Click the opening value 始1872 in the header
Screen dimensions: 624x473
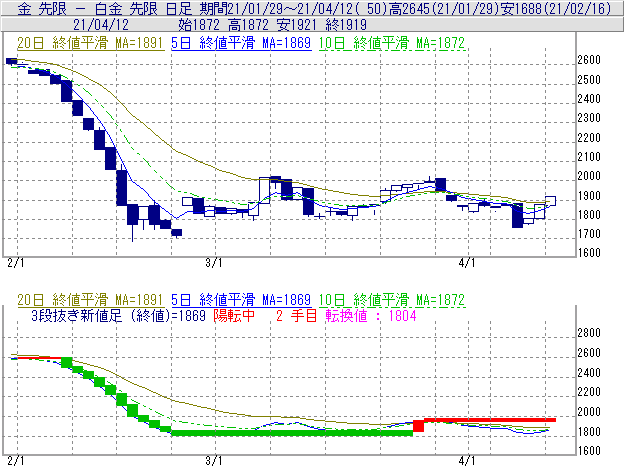point(199,25)
